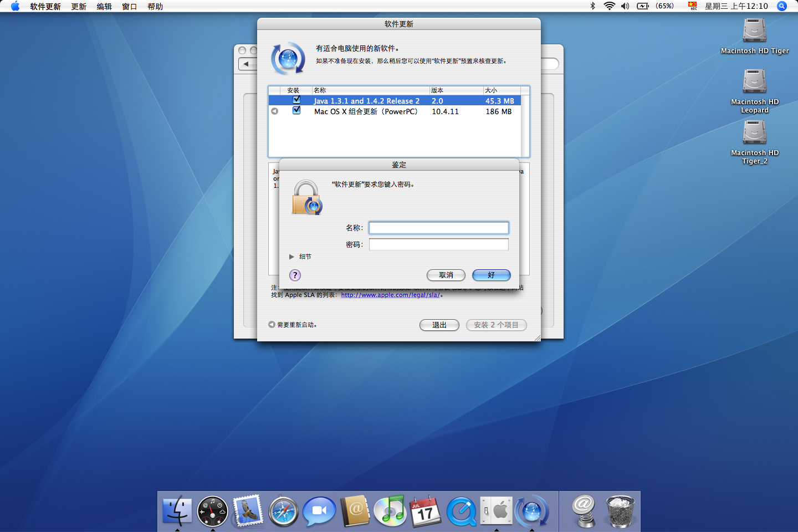
Task: Uncheck the Java 1.3.1 and 1.4.2 install checkbox
Action: [296, 100]
